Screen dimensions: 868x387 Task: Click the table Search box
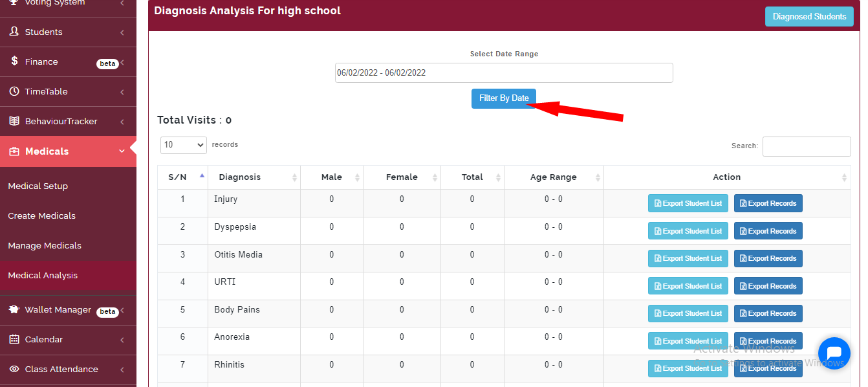807,146
